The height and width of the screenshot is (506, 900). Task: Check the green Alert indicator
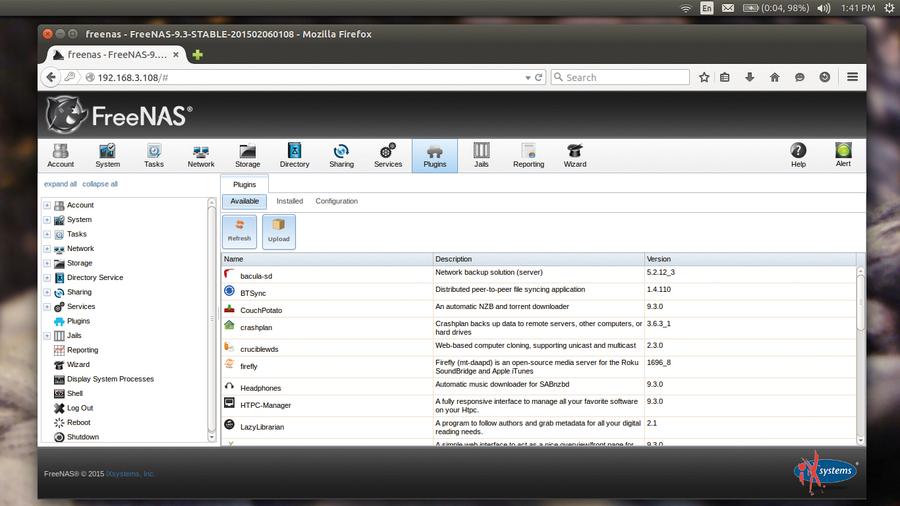point(843,155)
